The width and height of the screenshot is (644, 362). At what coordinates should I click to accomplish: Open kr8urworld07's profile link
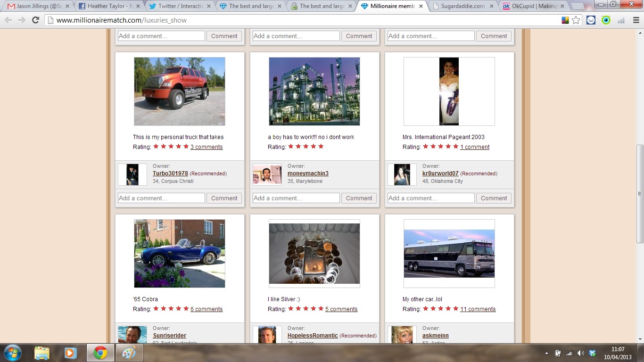coord(440,173)
